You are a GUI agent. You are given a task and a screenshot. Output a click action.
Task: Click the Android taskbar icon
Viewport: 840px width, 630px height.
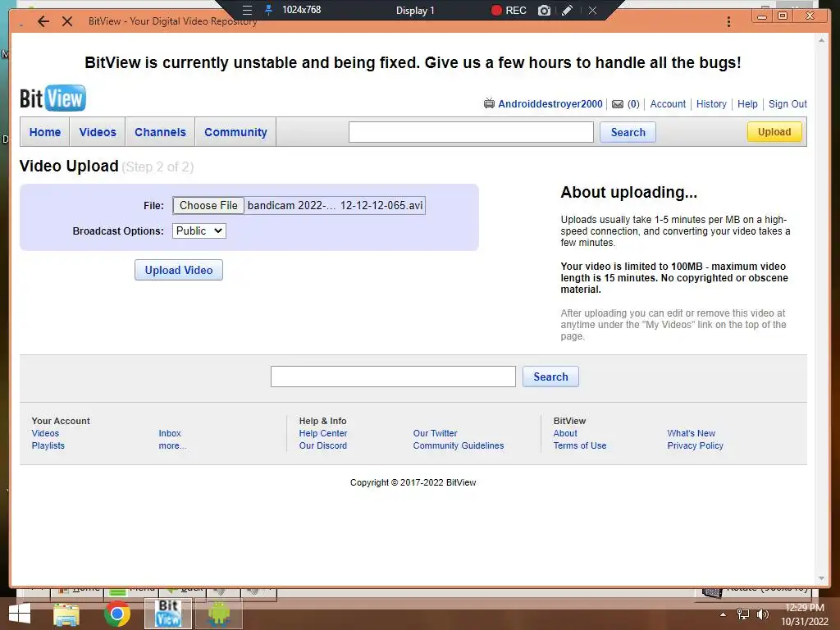point(218,614)
